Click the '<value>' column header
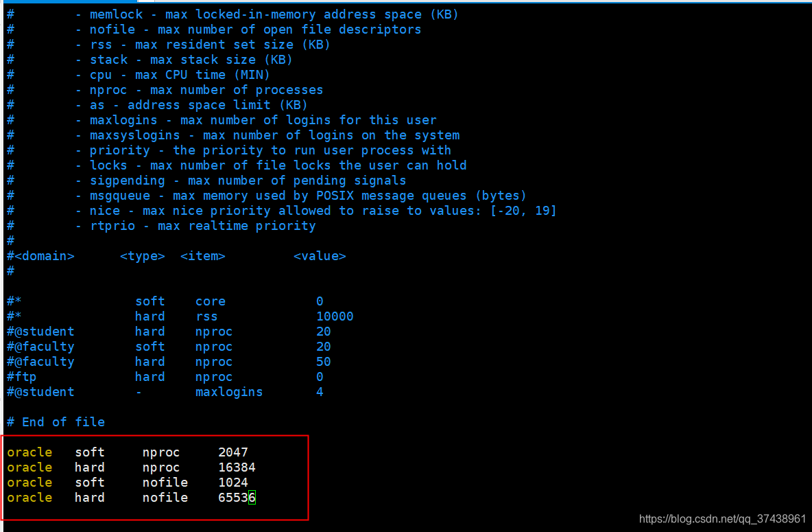The image size is (812, 532). coord(320,256)
